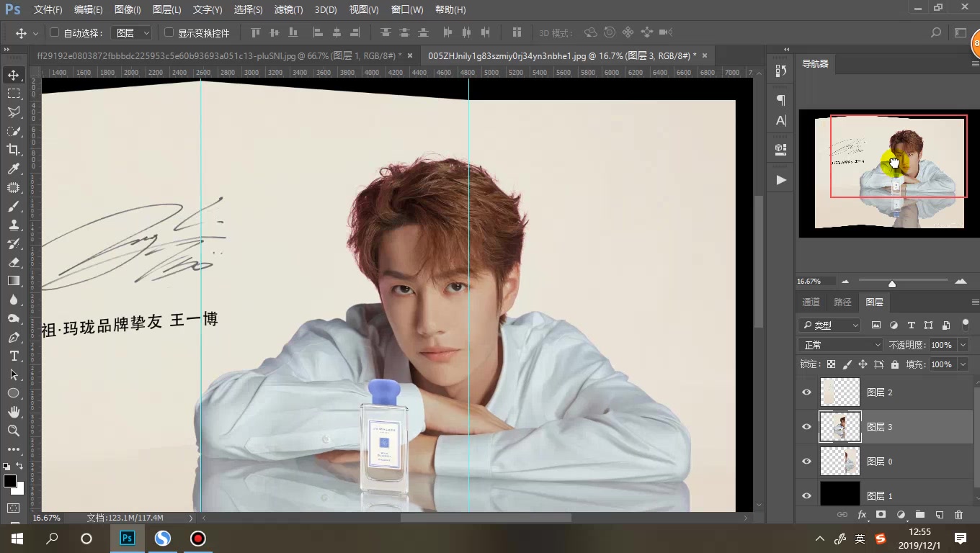Expand the collapsed toolbox panel arrows
The height and width of the screenshot is (553, 980).
tap(6, 49)
